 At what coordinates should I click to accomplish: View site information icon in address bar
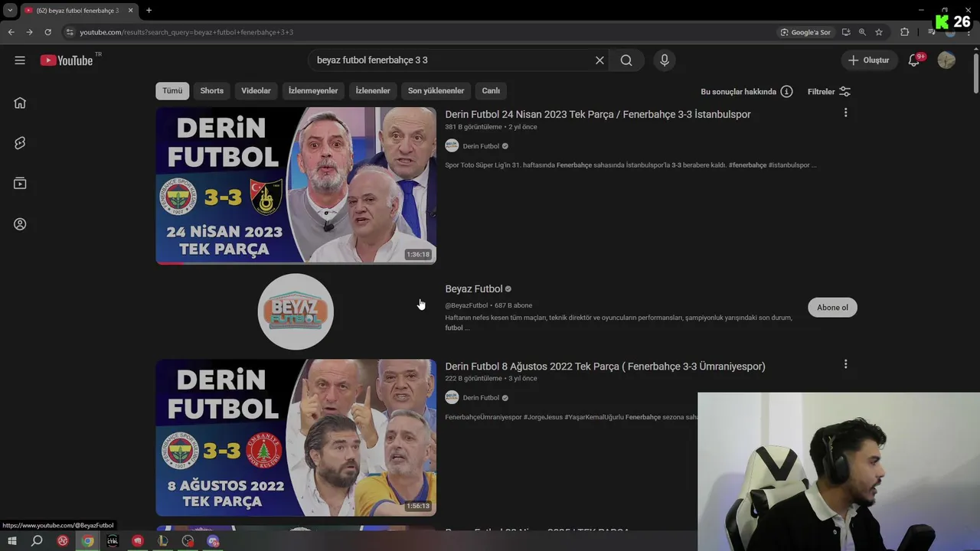tap(70, 32)
